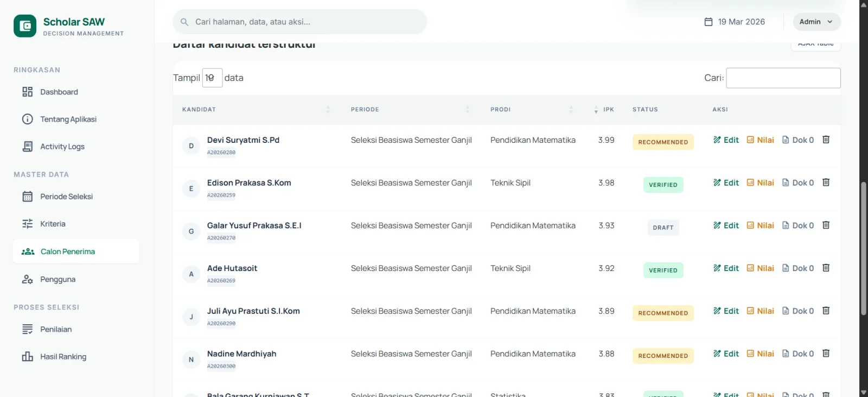868x397 pixels.
Task: Open the Tampil entries-per-page selector
Action: [212, 78]
